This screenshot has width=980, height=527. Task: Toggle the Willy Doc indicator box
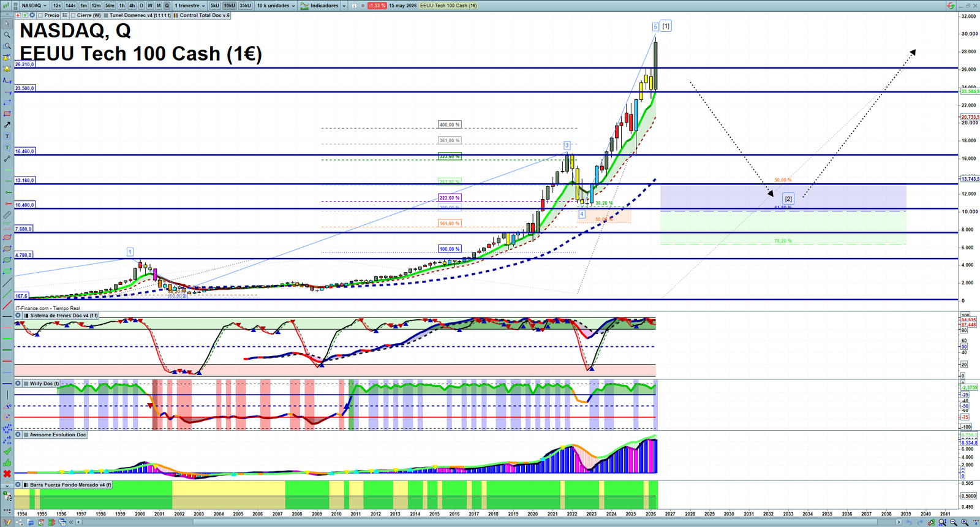(x=26, y=384)
